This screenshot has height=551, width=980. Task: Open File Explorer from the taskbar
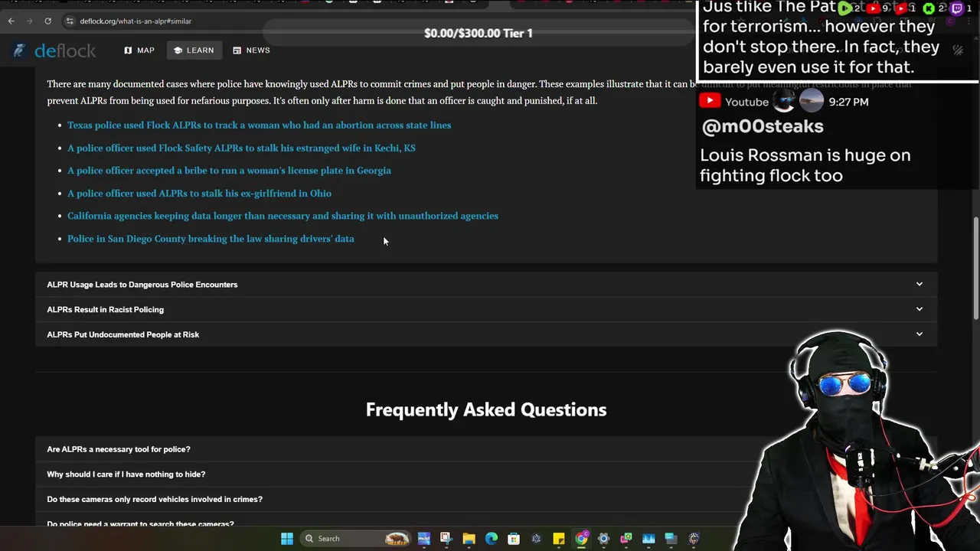(x=469, y=539)
